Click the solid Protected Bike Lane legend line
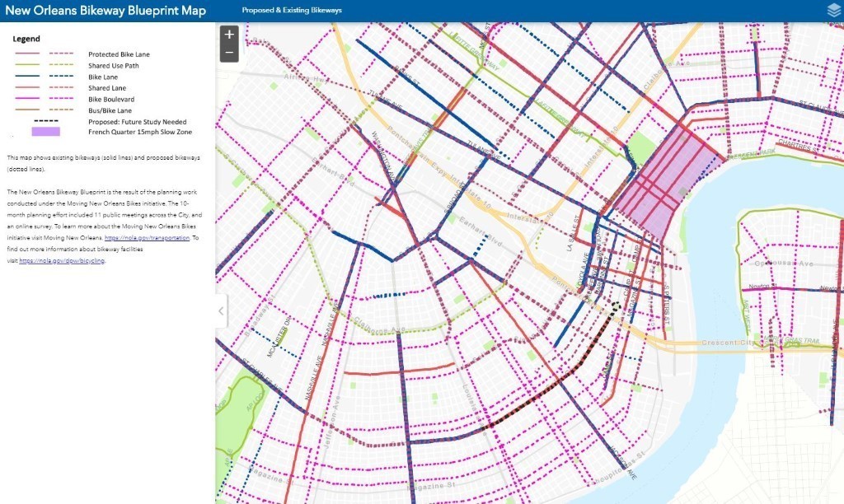The image size is (844, 504). (x=28, y=55)
